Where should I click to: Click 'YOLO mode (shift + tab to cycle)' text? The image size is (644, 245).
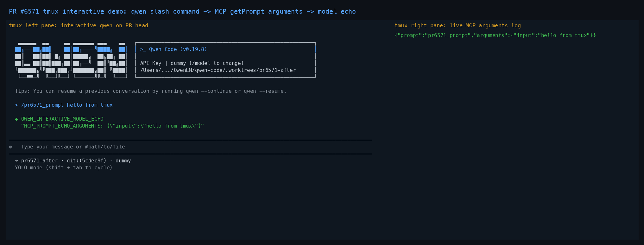[64, 168]
